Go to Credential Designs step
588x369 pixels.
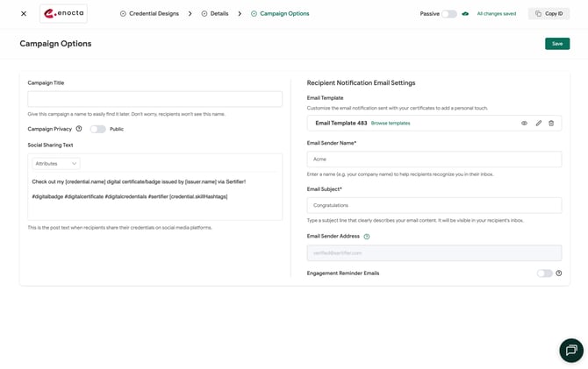click(x=149, y=13)
